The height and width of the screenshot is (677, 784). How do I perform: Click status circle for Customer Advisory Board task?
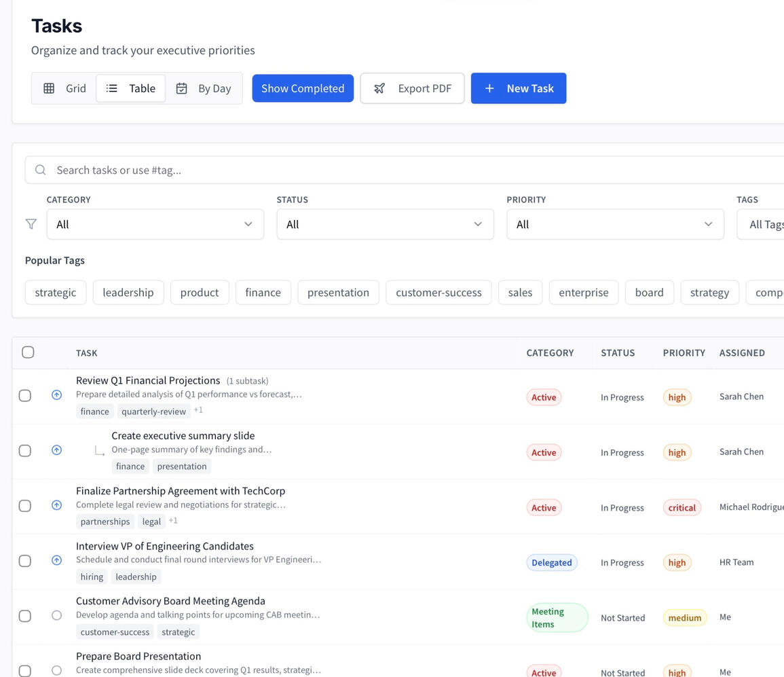point(57,615)
